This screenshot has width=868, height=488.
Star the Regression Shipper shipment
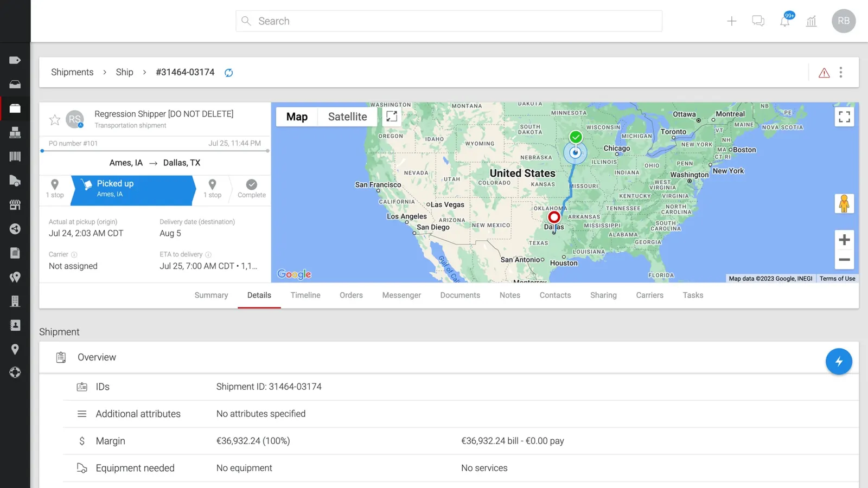(x=55, y=120)
